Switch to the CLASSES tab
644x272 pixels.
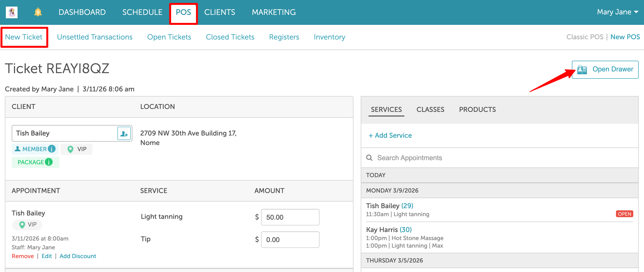coord(430,109)
